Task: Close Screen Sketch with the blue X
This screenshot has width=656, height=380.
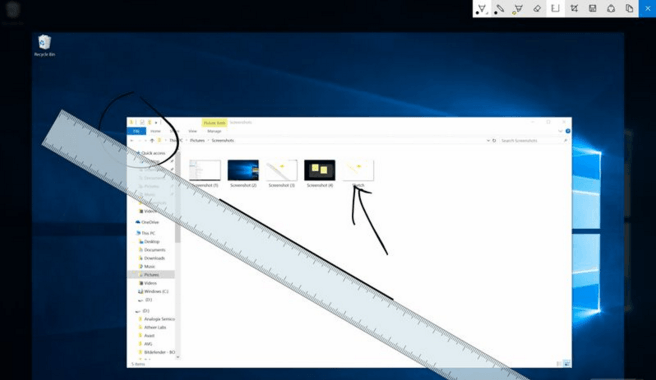Action: click(x=648, y=9)
